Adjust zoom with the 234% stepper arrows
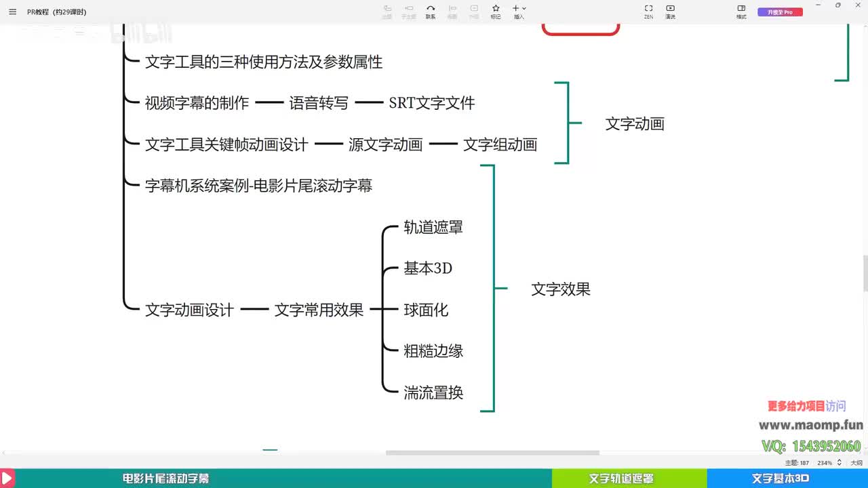Viewport: 868px width, 488px height. (x=840, y=463)
